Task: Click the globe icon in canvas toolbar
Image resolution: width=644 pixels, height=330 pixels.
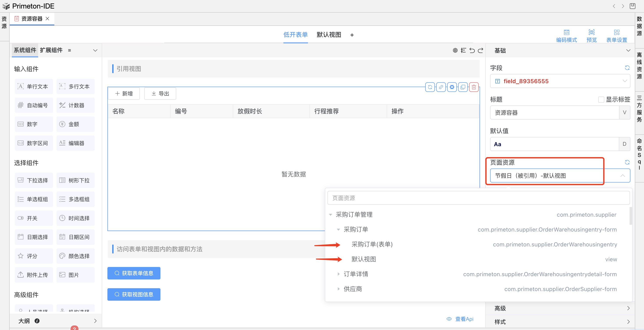Action: point(455,50)
